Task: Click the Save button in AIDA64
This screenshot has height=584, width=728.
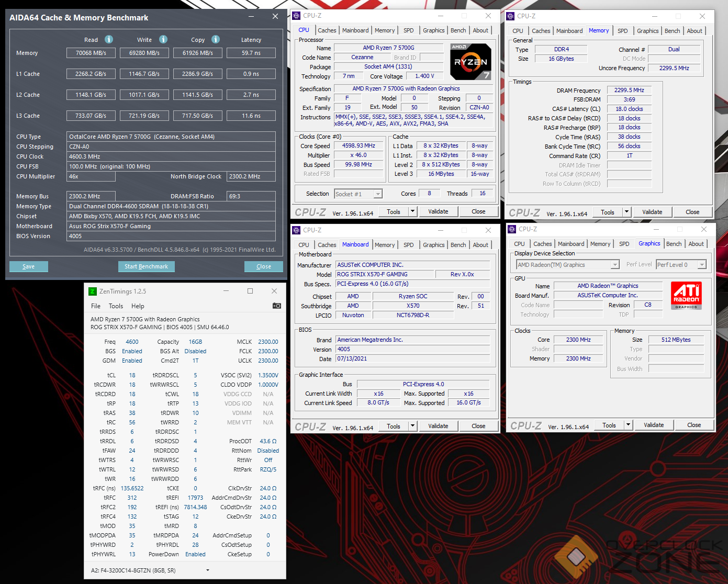Action: tap(29, 266)
